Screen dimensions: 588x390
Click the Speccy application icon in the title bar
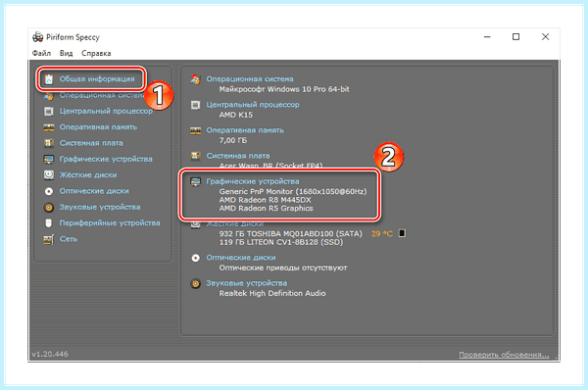click(37, 37)
